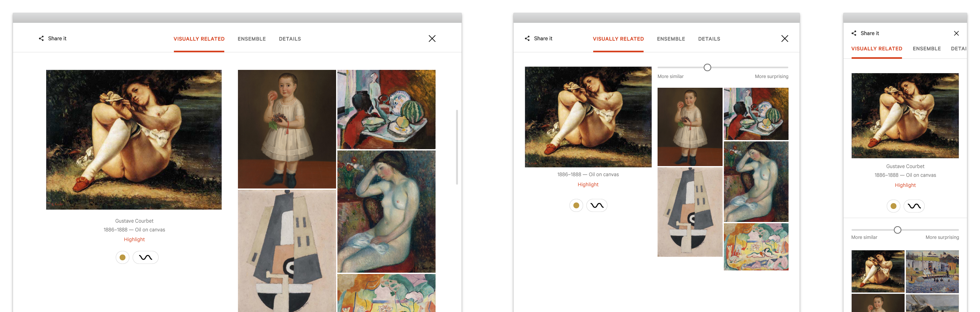Click the Share it icon in the widest layout
Image resolution: width=980 pixels, height=312 pixels.
pos(41,38)
